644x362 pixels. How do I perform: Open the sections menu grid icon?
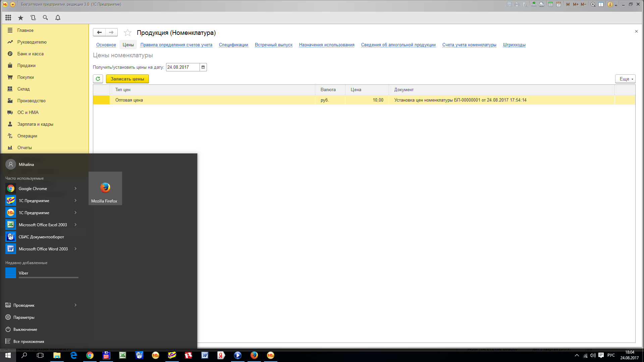point(8,18)
